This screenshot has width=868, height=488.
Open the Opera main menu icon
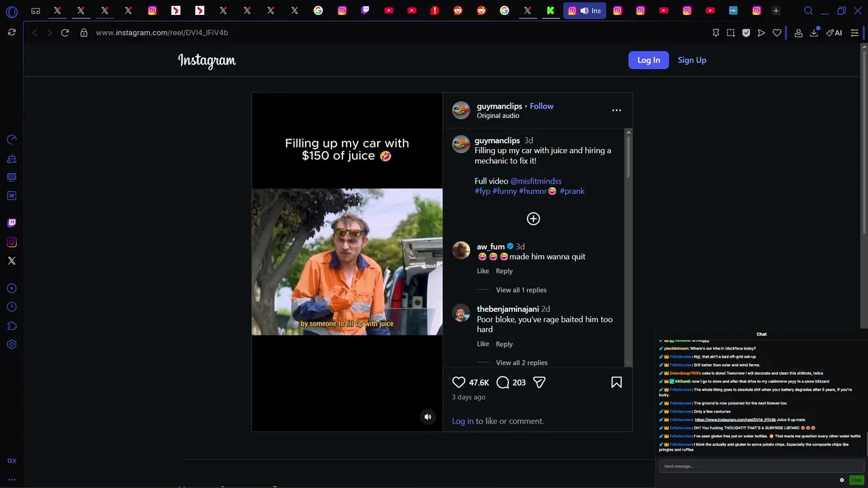(12, 12)
